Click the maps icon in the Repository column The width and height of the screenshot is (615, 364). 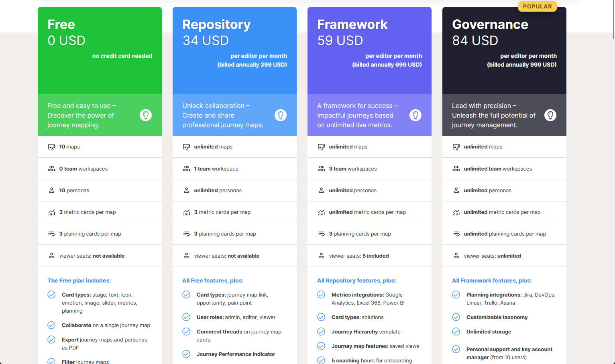[x=187, y=147]
